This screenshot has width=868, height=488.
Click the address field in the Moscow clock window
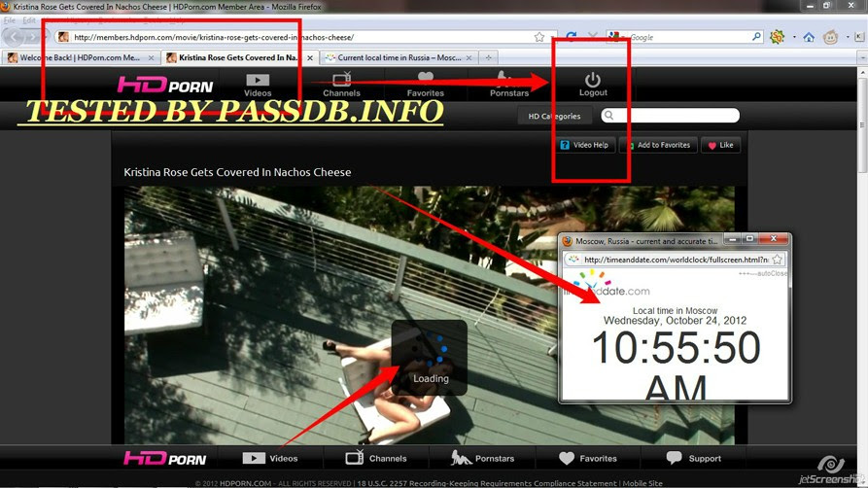point(676,260)
